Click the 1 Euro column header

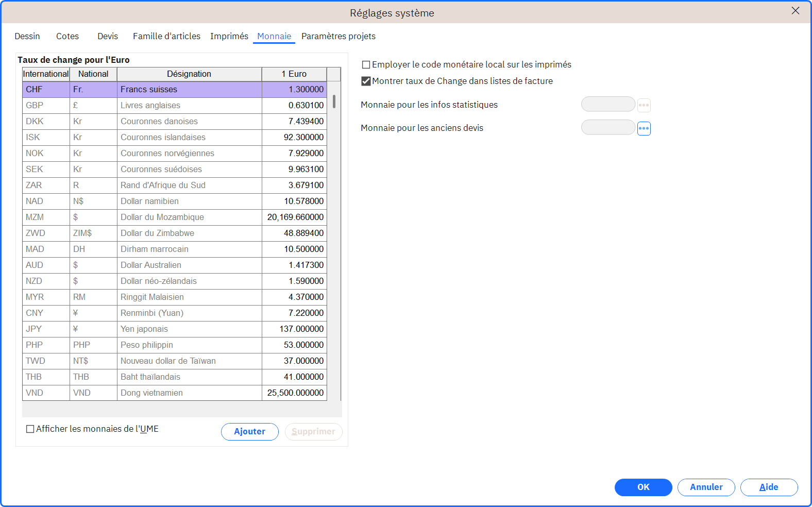294,74
